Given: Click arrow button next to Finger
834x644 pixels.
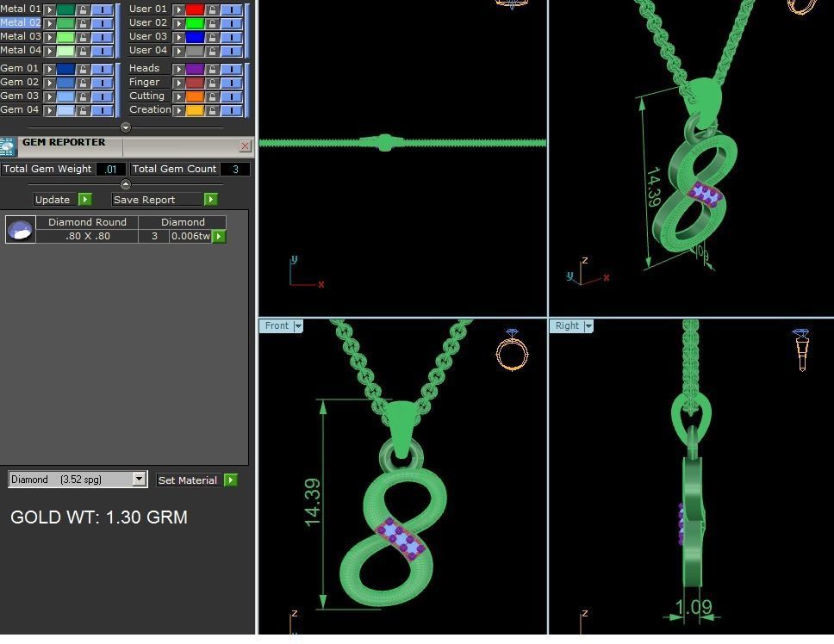Looking at the screenshot, I should (x=178, y=83).
